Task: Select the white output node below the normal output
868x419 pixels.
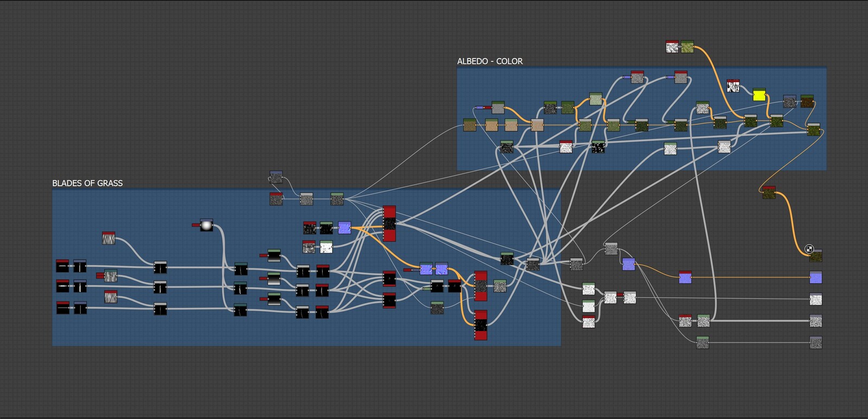Action: 816,299
